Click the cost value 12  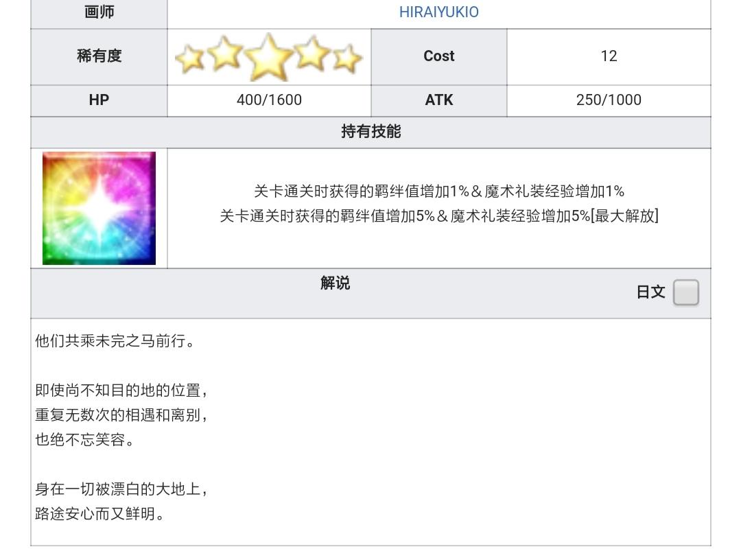[x=609, y=56]
